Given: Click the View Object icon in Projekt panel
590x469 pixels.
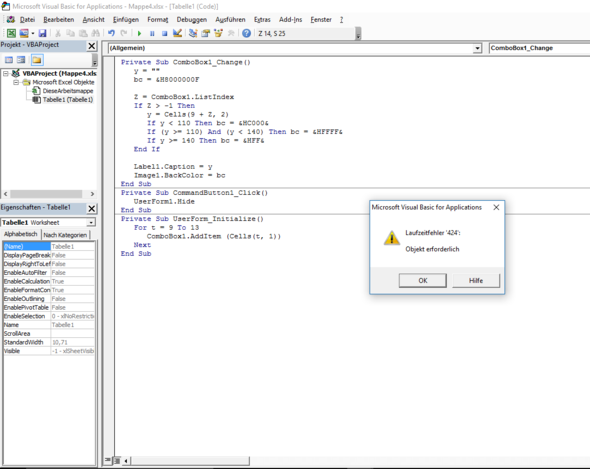Looking at the screenshot, I should click(21, 60).
